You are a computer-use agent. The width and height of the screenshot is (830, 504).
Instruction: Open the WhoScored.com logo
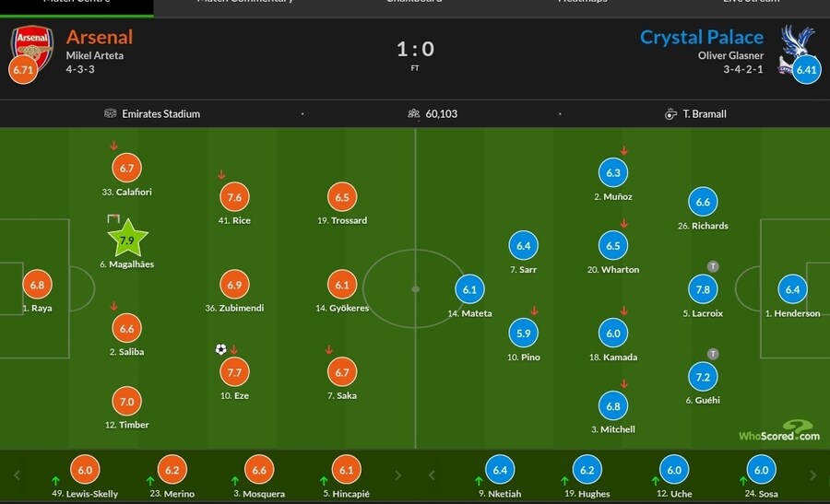[778, 432]
